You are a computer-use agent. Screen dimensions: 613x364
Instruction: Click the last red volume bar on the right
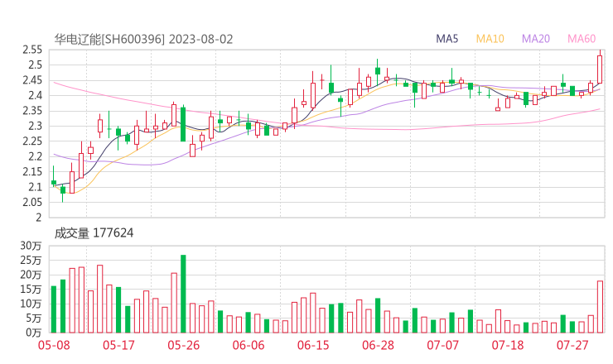pos(600,307)
